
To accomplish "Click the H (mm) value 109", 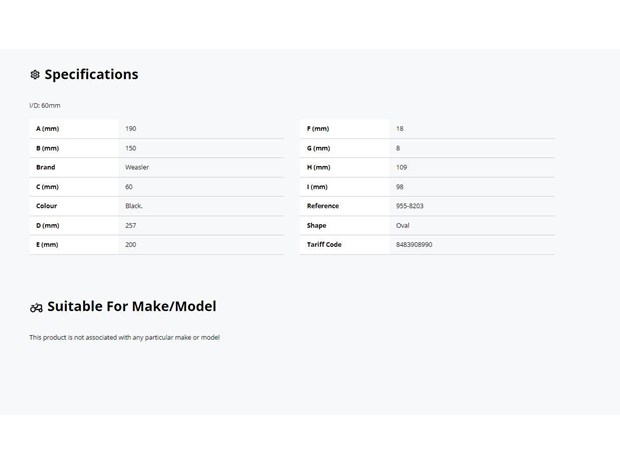I will click(x=401, y=167).
